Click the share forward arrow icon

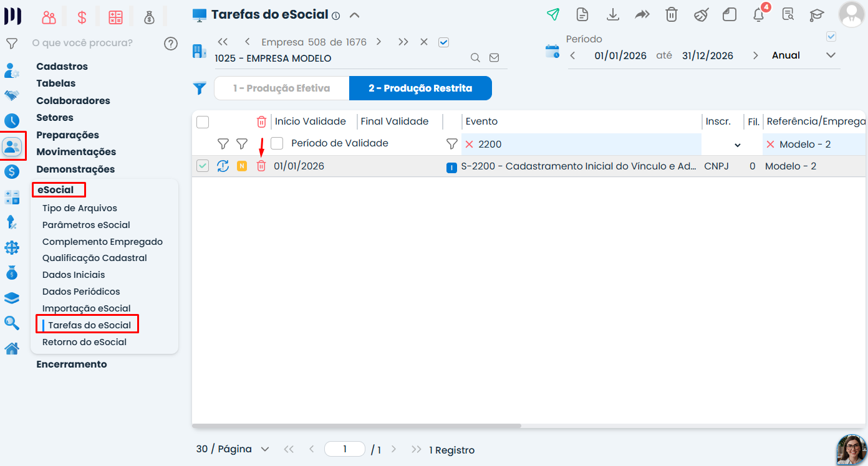pos(642,15)
